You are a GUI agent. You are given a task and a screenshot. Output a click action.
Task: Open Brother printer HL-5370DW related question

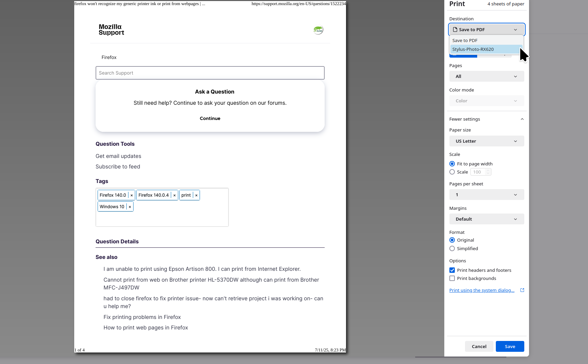coord(211,284)
